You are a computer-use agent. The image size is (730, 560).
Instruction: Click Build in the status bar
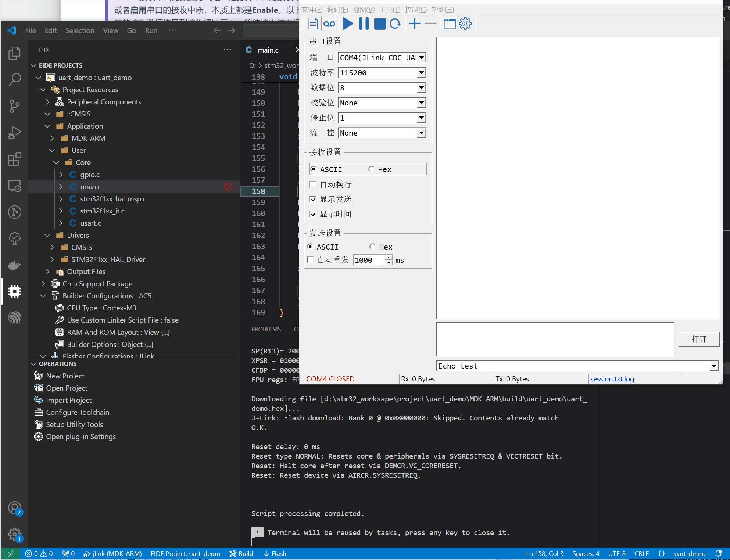click(x=241, y=553)
